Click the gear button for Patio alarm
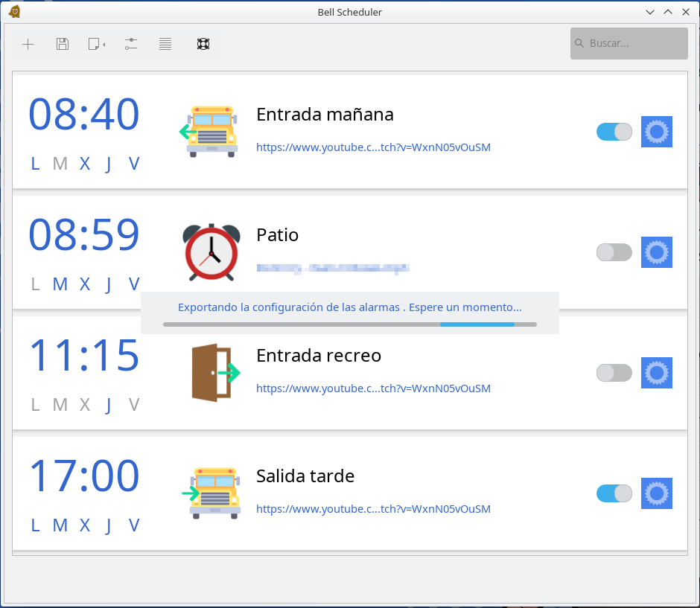This screenshot has width=700, height=608. 656,252
